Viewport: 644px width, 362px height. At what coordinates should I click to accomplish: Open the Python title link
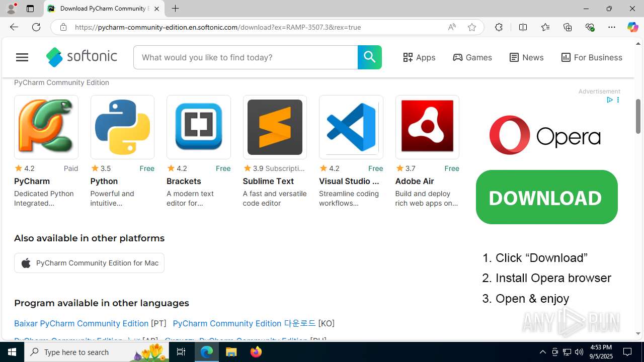(x=104, y=181)
